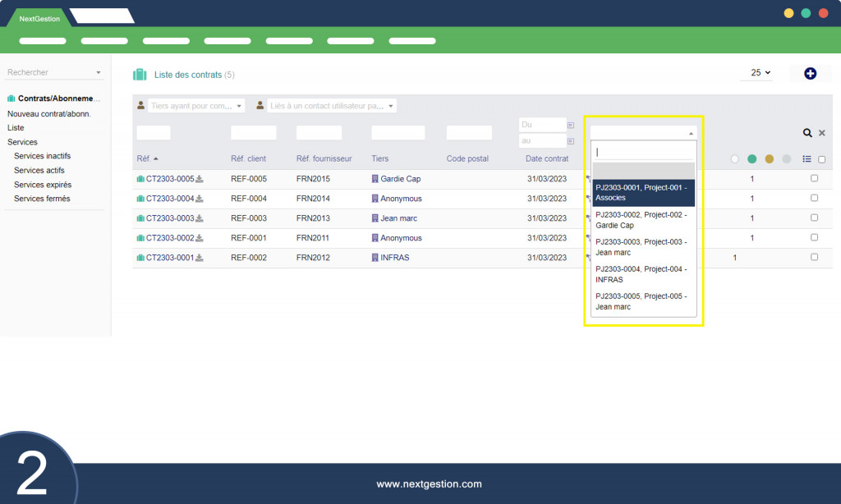Download the CT2303-0005 contract document

[200, 179]
